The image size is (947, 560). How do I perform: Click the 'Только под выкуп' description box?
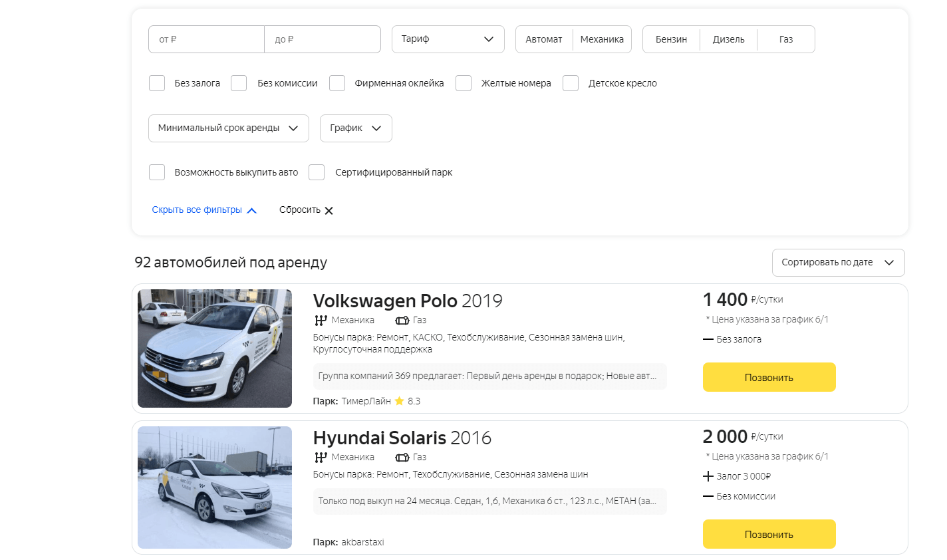(x=490, y=501)
